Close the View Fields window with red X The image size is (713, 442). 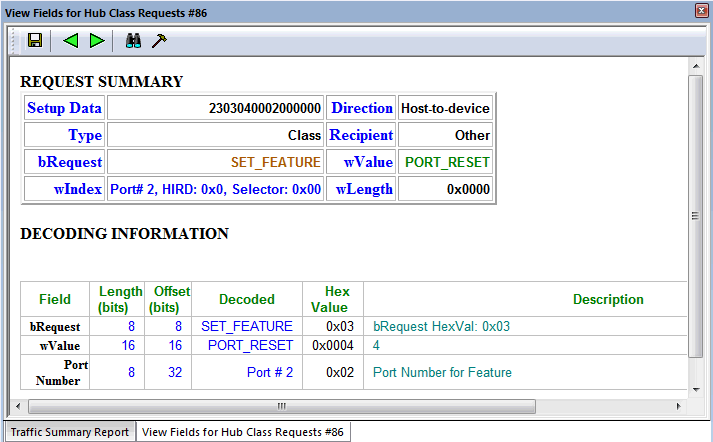pyautogui.click(x=702, y=10)
